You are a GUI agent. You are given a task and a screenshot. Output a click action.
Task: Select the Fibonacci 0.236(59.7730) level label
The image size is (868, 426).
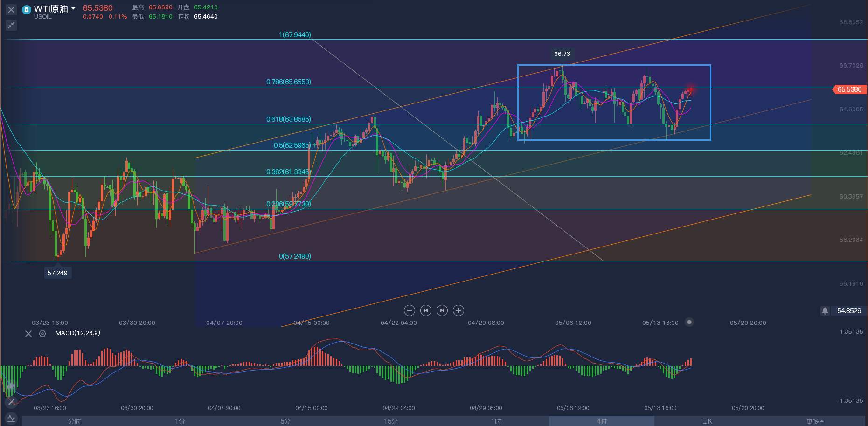click(x=289, y=204)
